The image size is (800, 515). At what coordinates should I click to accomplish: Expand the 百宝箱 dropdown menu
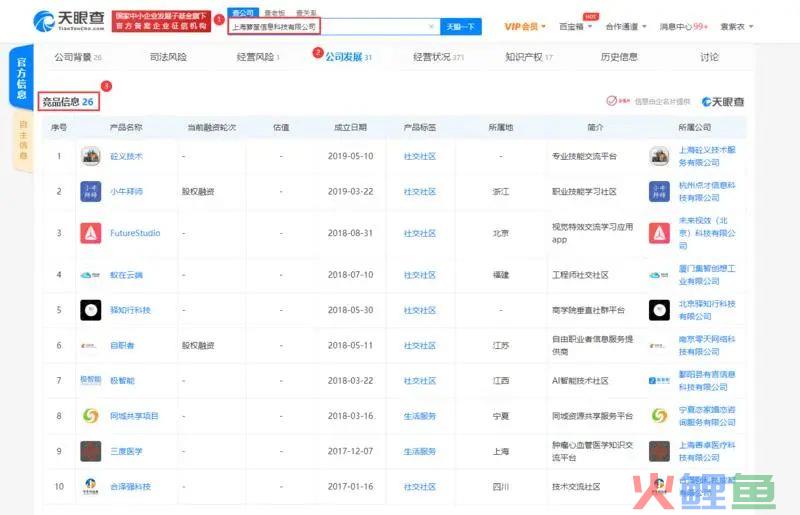[x=576, y=27]
